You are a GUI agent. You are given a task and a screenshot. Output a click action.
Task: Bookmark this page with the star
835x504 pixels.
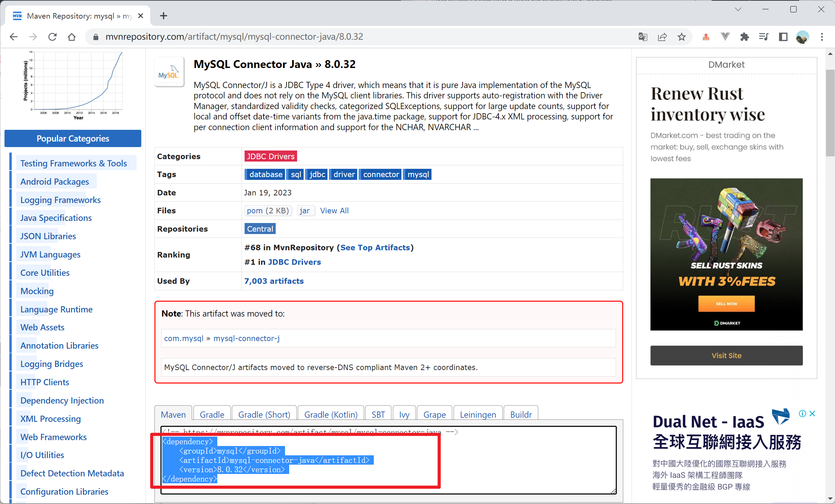[x=681, y=37]
